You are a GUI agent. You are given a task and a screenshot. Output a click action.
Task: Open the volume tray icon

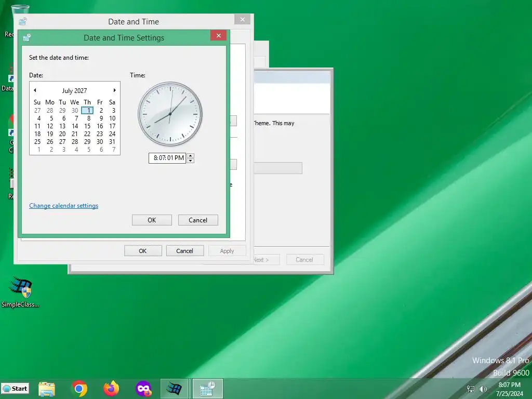point(483,389)
